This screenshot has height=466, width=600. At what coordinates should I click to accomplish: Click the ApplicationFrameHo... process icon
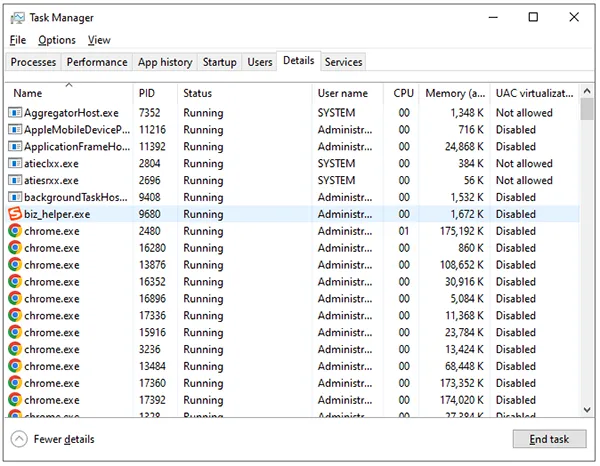coord(15,147)
